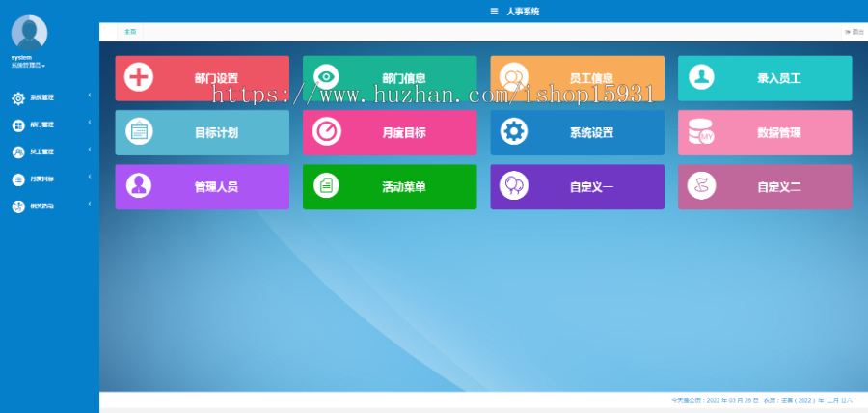Viewport: 868px width, 413px height.
Task: Select the person icon on 录入员工
Action: pyautogui.click(x=701, y=77)
